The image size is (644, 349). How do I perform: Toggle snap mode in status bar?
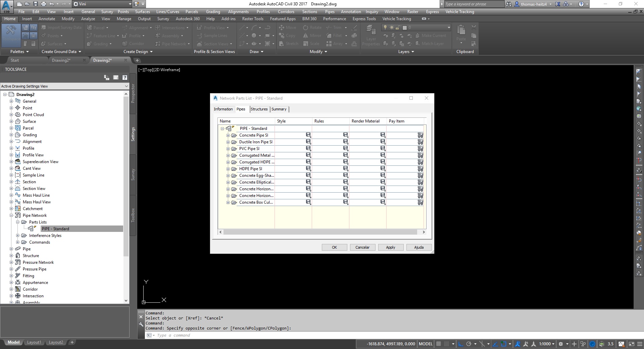[x=447, y=344]
